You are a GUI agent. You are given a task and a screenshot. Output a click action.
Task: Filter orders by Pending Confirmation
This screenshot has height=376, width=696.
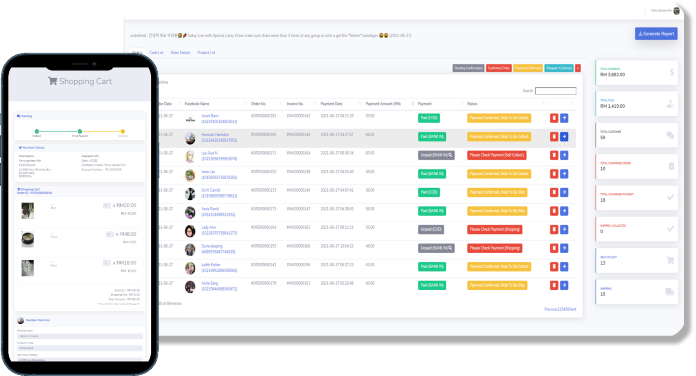pyautogui.click(x=468, y=68)
